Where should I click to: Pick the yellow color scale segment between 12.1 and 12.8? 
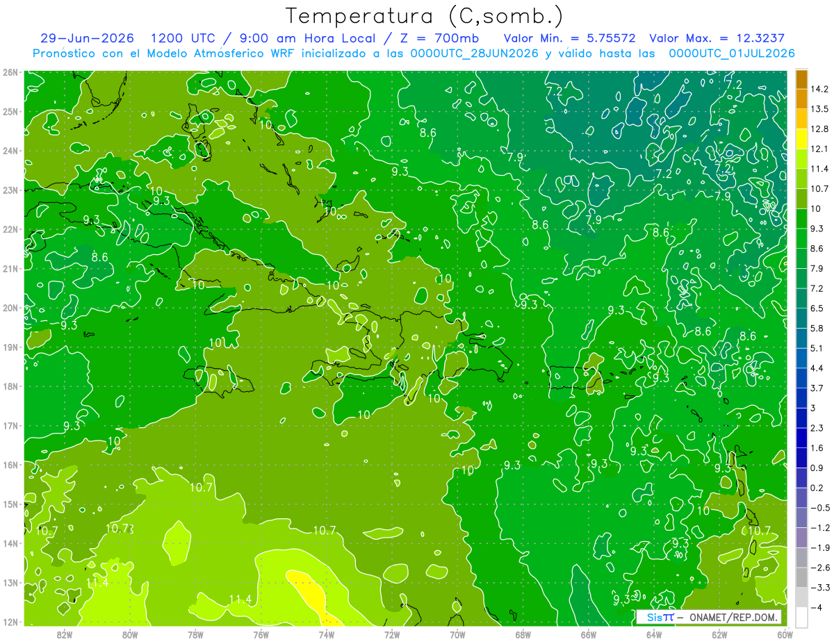point(801,138)
